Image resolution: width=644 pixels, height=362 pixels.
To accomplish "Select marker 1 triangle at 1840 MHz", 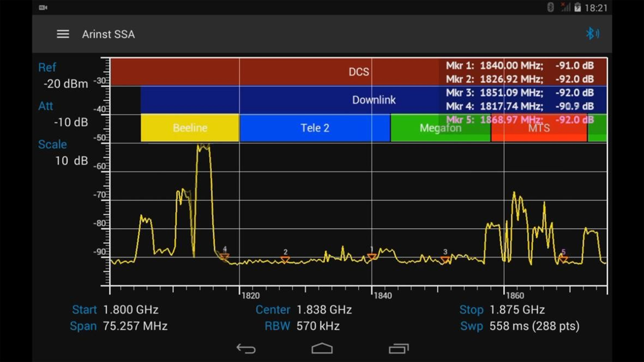I will (x=372, y=256).
